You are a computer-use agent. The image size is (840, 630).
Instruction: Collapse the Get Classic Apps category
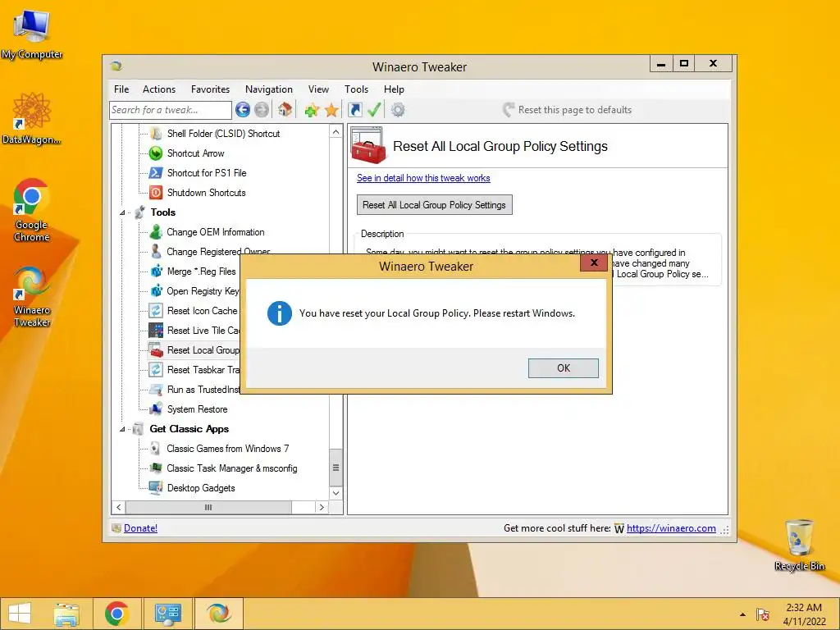pyautogui.click(x=122, y=429)
